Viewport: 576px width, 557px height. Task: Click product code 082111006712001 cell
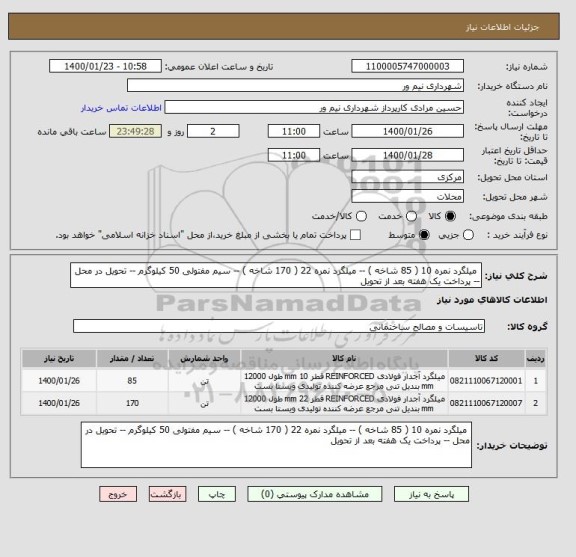point(486,381)
